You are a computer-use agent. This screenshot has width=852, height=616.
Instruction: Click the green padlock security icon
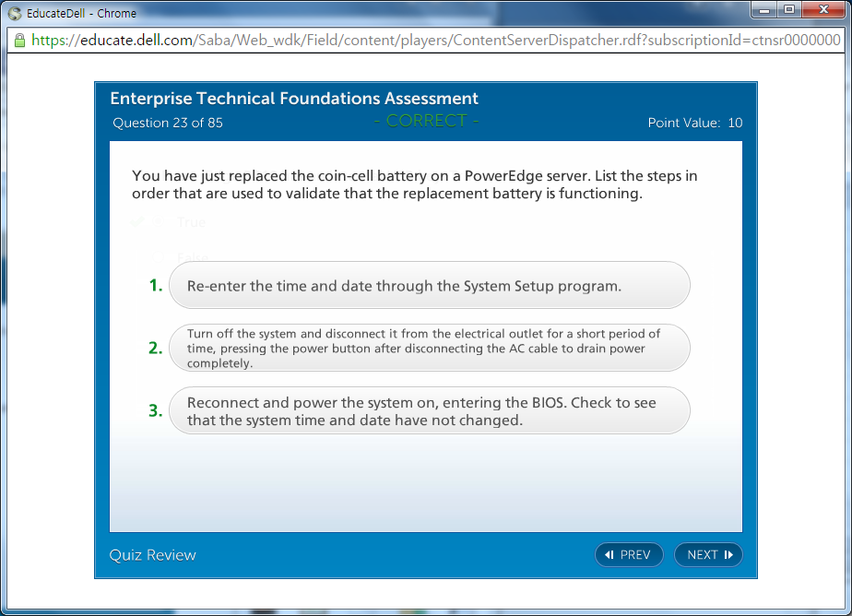pyautogui.click(x=18, y=41)
